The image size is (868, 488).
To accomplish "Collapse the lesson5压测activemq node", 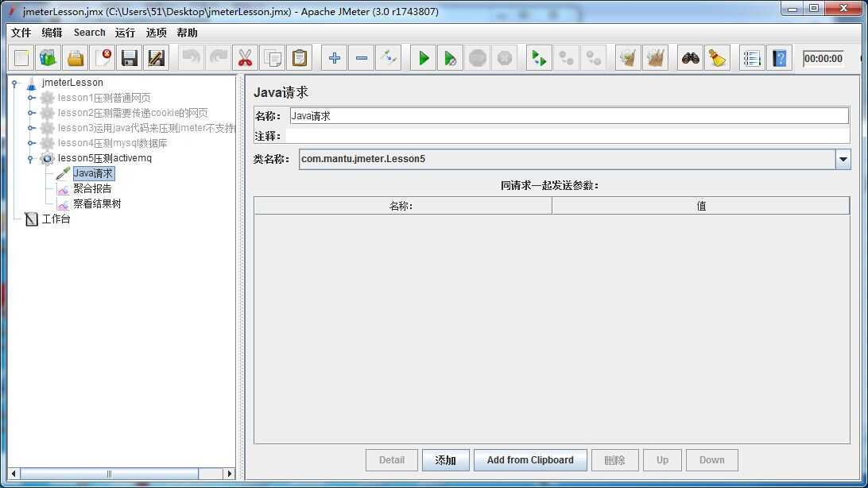I will (31, 159).
